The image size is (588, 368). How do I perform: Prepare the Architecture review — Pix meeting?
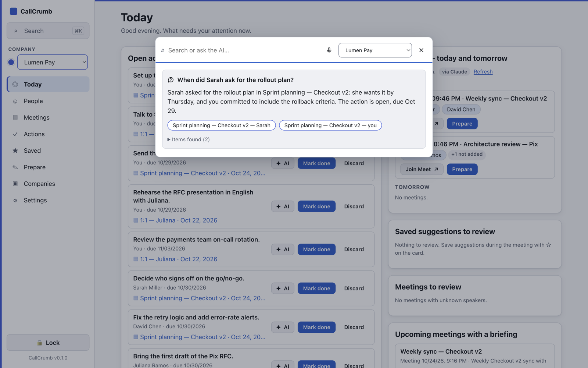[462, 169]
